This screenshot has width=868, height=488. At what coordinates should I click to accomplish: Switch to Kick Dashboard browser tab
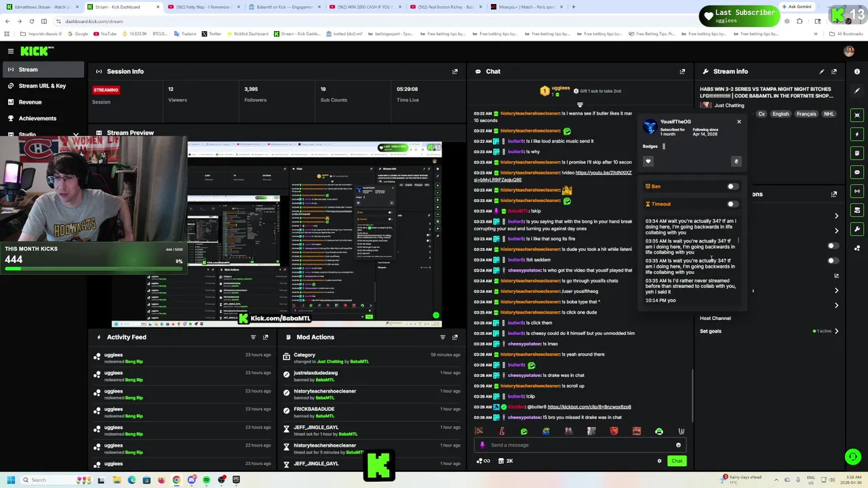point(123,7)
